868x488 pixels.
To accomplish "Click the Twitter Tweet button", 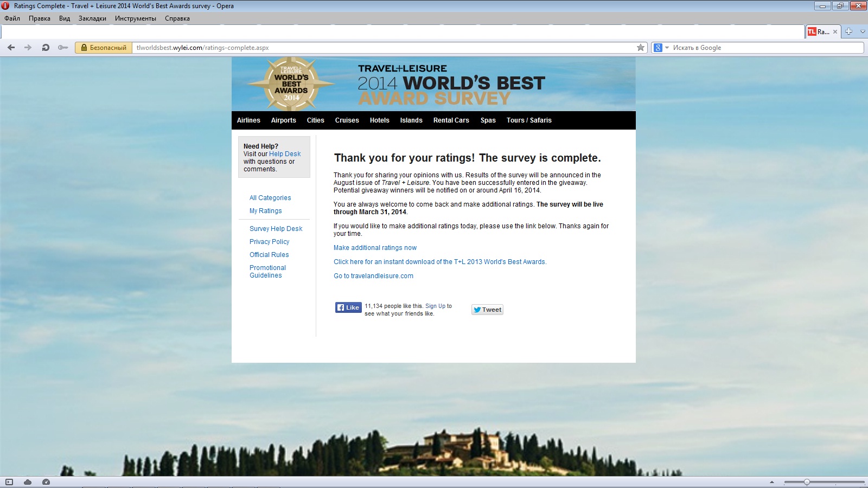I will coord(487,310).
